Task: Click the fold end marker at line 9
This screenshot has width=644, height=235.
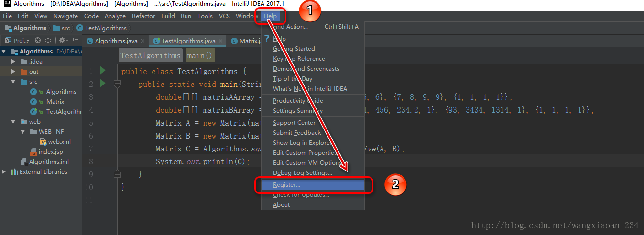Action: pyautogui.click(x=117, y=174)
